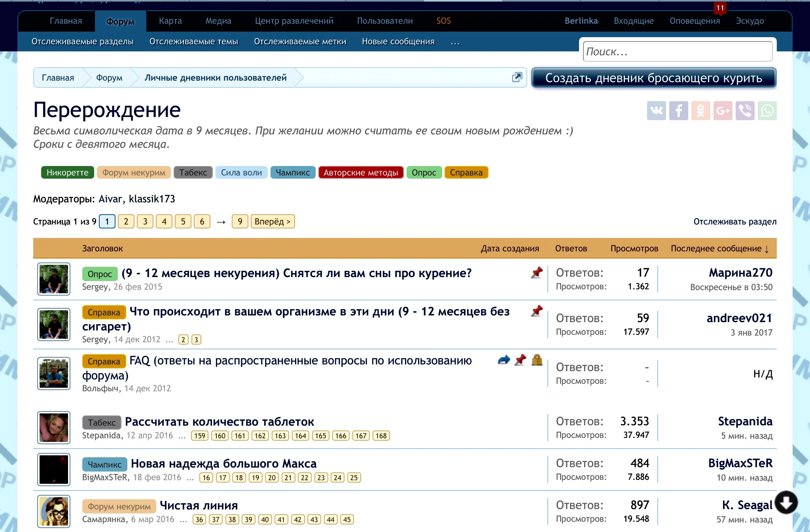Share via WhatsApp icon
Image resolution: width=810 pixels, height=532 pixels.
(767, 111)
